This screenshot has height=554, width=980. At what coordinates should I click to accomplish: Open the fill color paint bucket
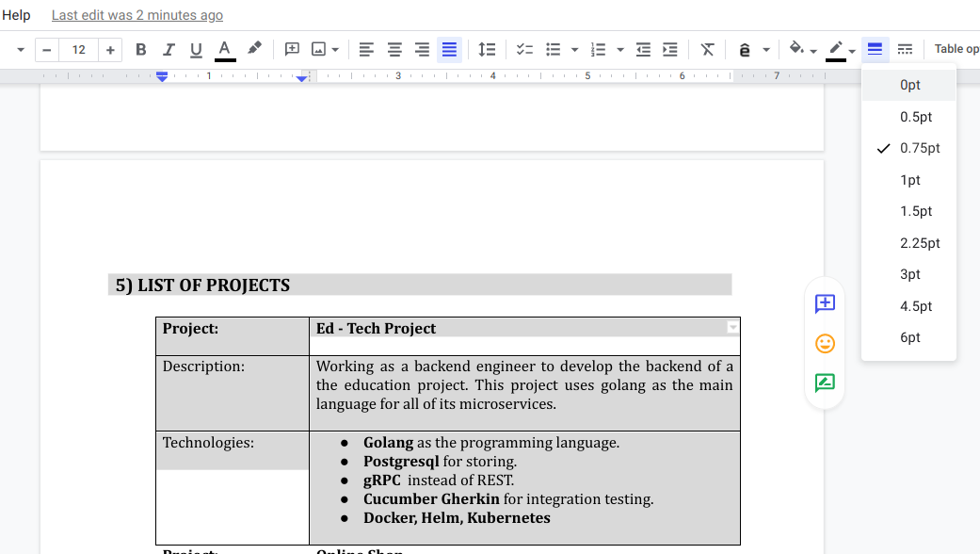(797, 49)
